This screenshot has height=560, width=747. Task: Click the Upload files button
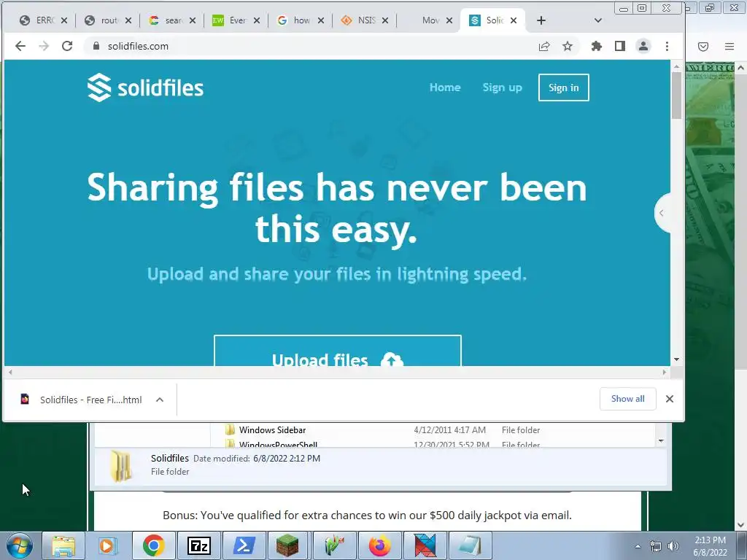click(337, 351)
